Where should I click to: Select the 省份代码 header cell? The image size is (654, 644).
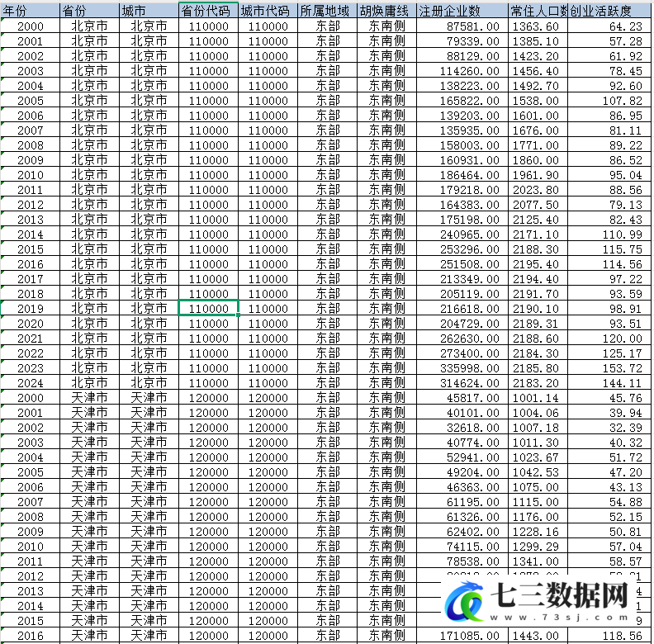tap(209, 11)
